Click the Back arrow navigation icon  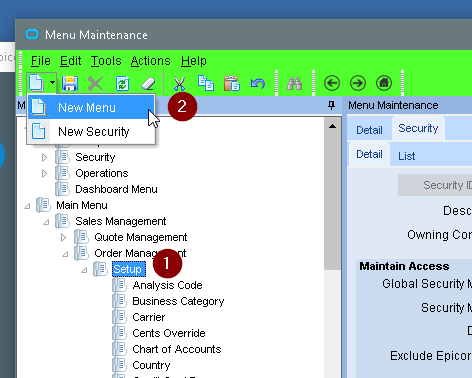332,83
